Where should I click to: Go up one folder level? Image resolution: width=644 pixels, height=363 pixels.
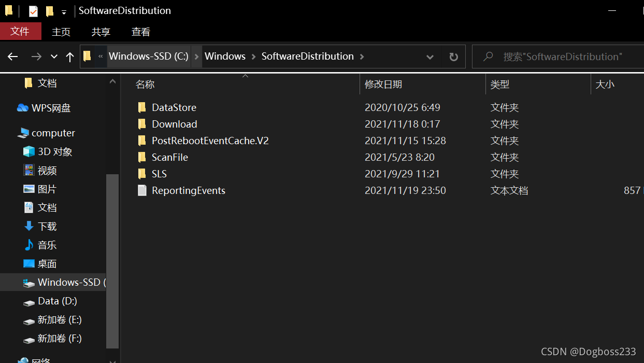coord(70,57)
